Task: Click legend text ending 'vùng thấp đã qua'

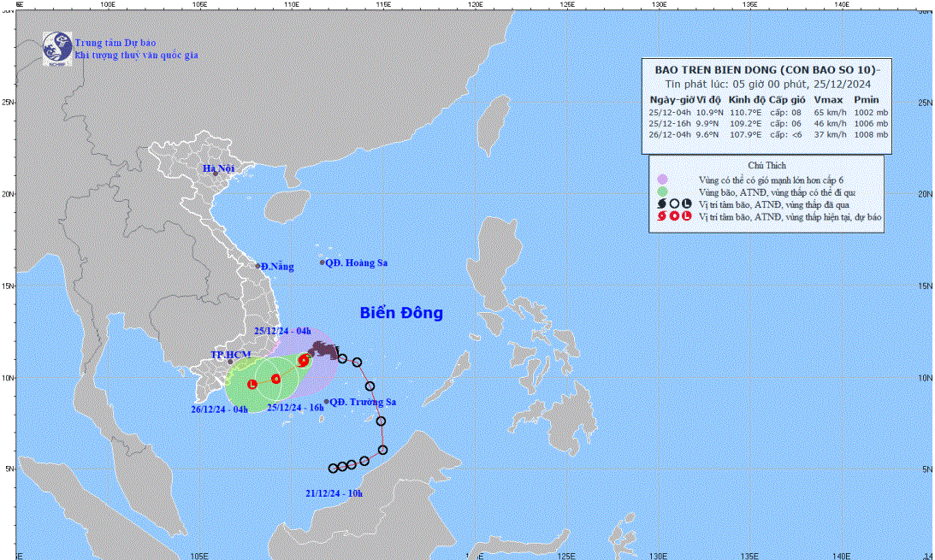Action: tap(774, 205)
